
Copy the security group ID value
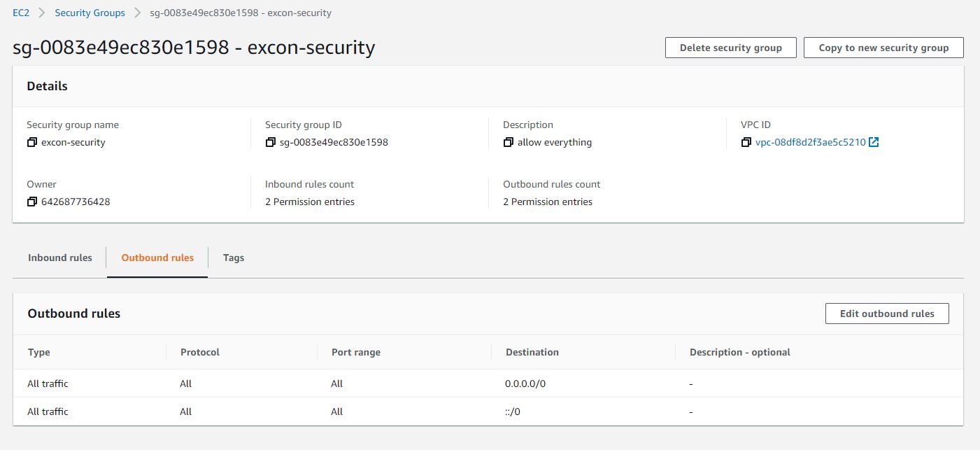[x=270, y=143]
